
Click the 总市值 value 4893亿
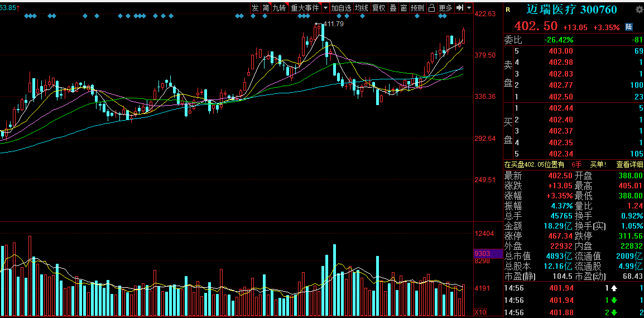(559, 256)
